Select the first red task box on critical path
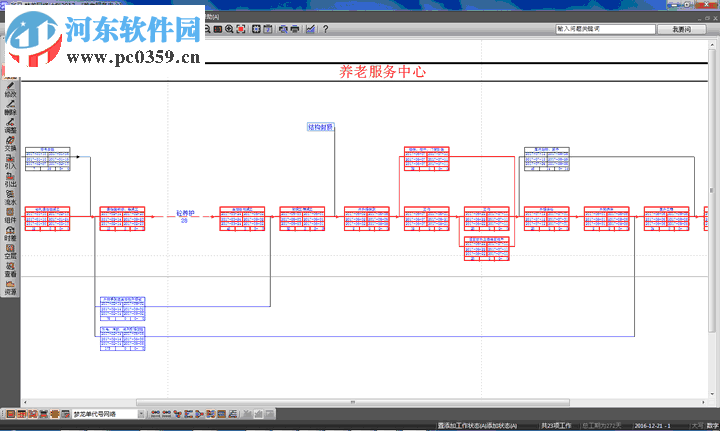The image size is (720, 431). coord(47,218)
